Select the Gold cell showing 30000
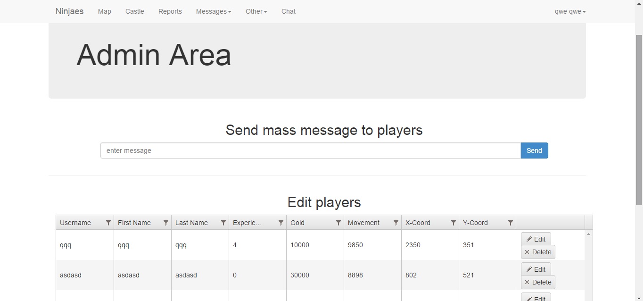 pyautogui.click(x=315, y=275)
